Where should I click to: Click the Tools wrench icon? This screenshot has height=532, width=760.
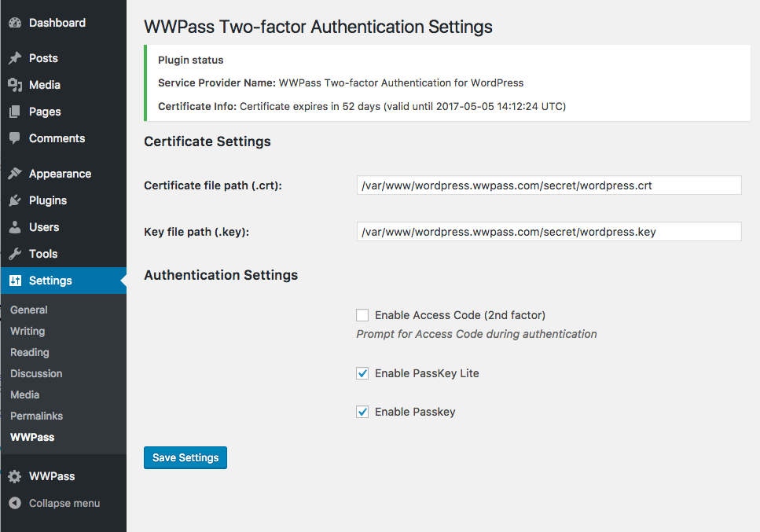click(x=15, y=253)
